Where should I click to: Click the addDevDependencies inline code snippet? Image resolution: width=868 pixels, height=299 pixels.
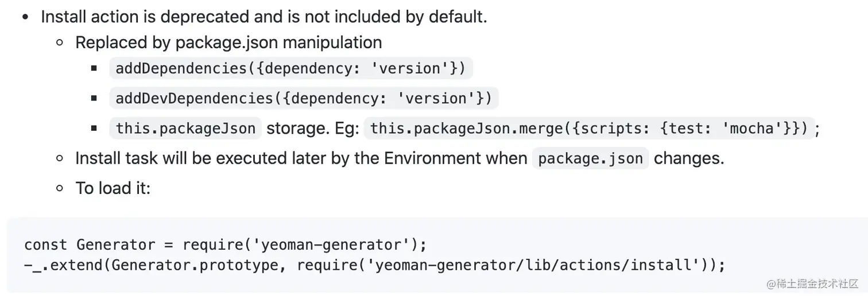coord(304,98)
